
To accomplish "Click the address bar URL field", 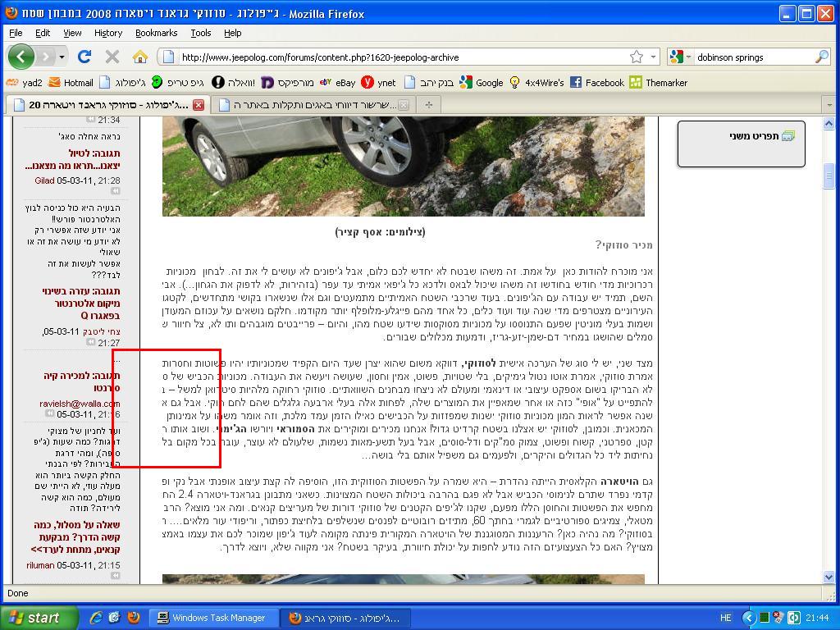I will coord(394,57).
